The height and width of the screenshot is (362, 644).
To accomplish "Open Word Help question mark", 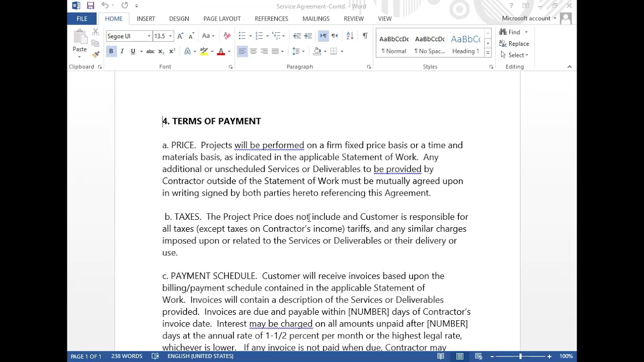I will 511,6.
